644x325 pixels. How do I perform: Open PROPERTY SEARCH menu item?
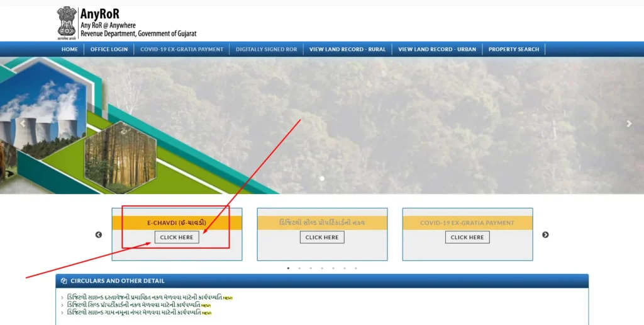tap(513, 49)
